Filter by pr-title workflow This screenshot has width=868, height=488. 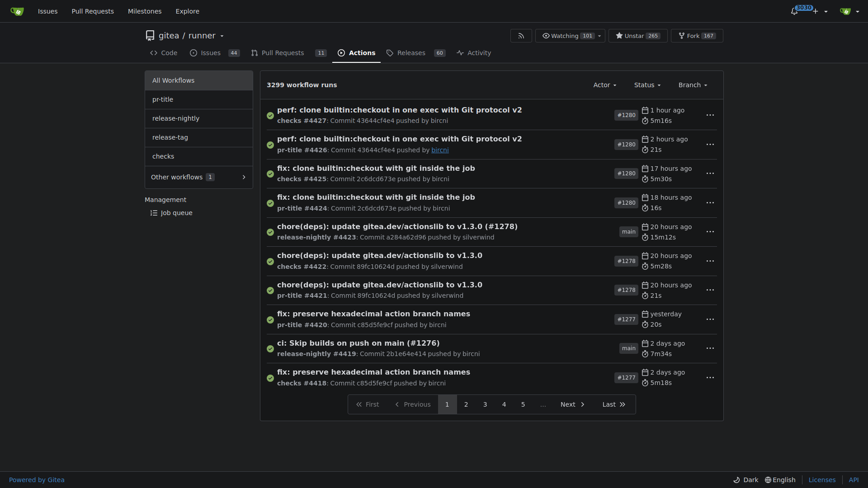tap(199, 99)
